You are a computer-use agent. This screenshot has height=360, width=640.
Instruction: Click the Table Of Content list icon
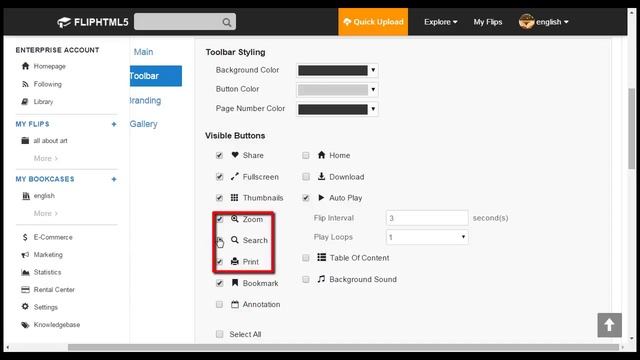tap(322, 257)
